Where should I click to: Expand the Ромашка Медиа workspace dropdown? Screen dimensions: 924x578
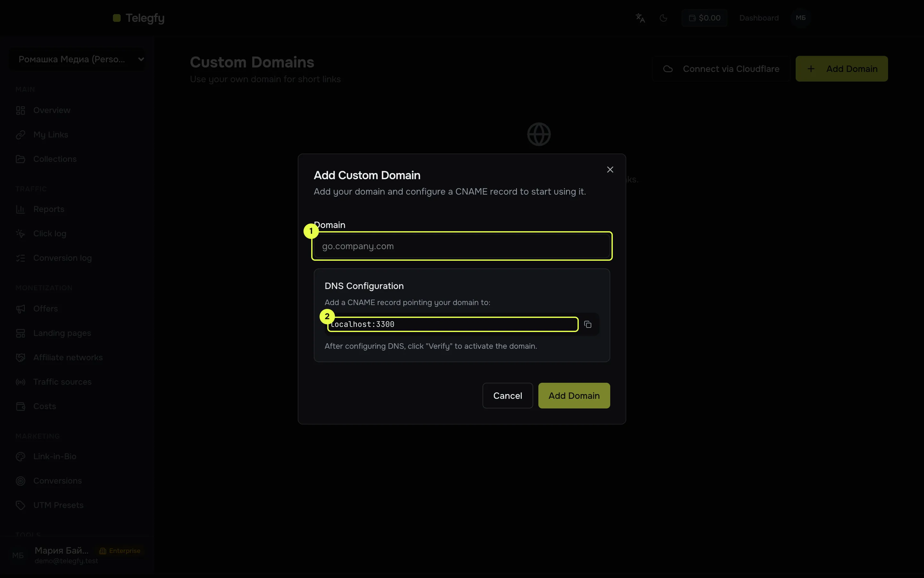click(77, 59)
